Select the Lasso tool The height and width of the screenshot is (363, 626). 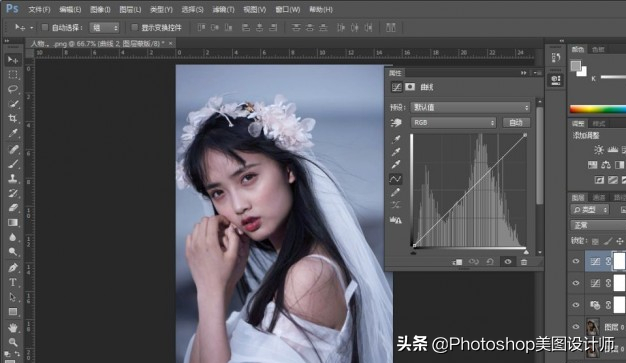(x=13, y=89)
